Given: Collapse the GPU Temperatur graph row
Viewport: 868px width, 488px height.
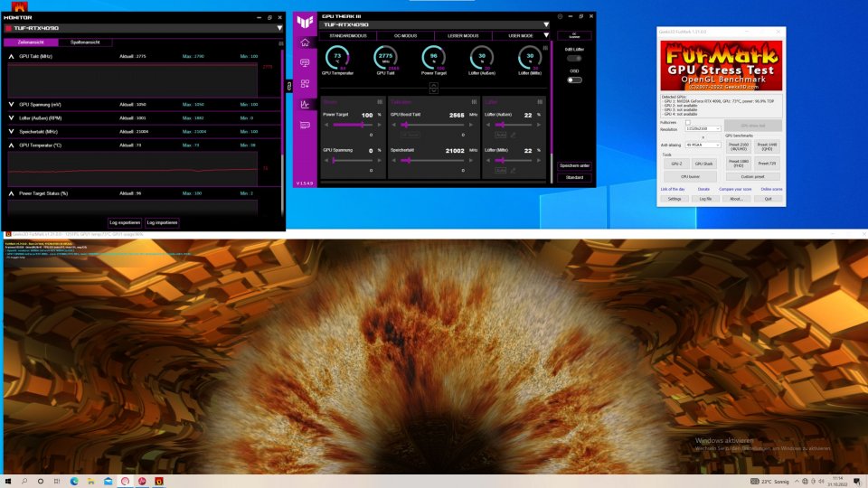Looking at the screenshot, I should [x=11, y=145].
